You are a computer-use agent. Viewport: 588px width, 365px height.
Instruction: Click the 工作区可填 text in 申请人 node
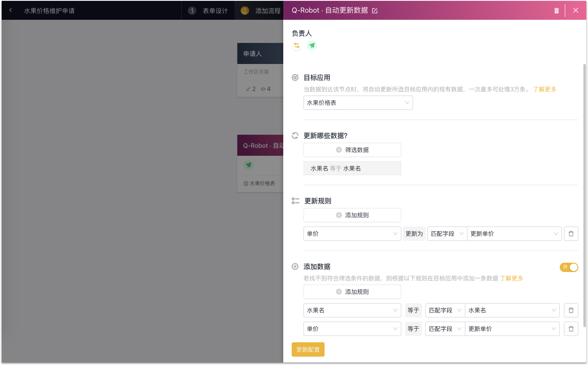256,72
